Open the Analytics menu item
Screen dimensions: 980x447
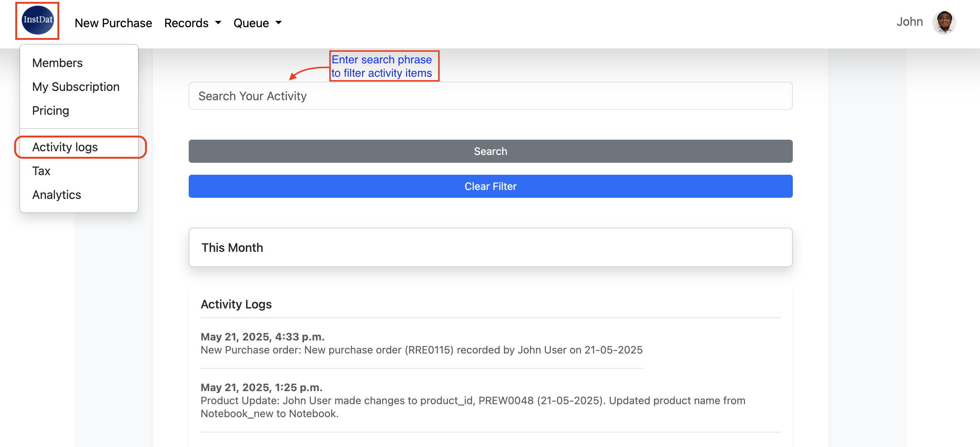(56, 194)
